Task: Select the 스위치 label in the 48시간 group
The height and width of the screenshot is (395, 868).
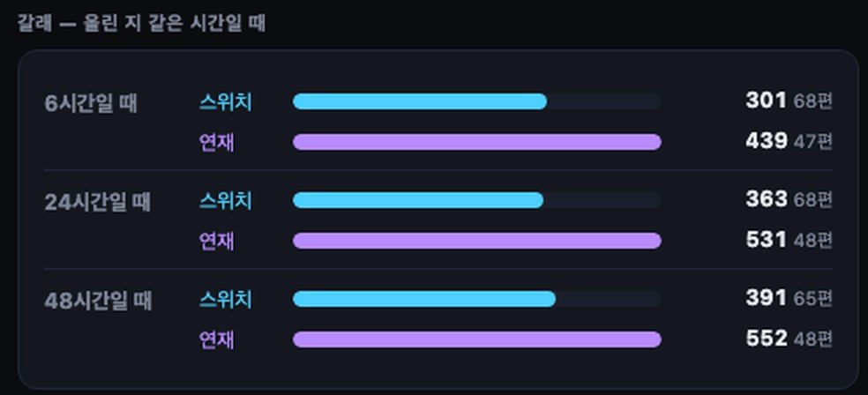Action: [225, 299]
